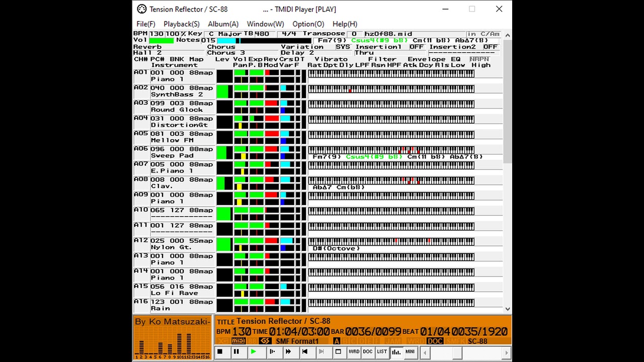Select channel A04 DistortionGt

174,122
